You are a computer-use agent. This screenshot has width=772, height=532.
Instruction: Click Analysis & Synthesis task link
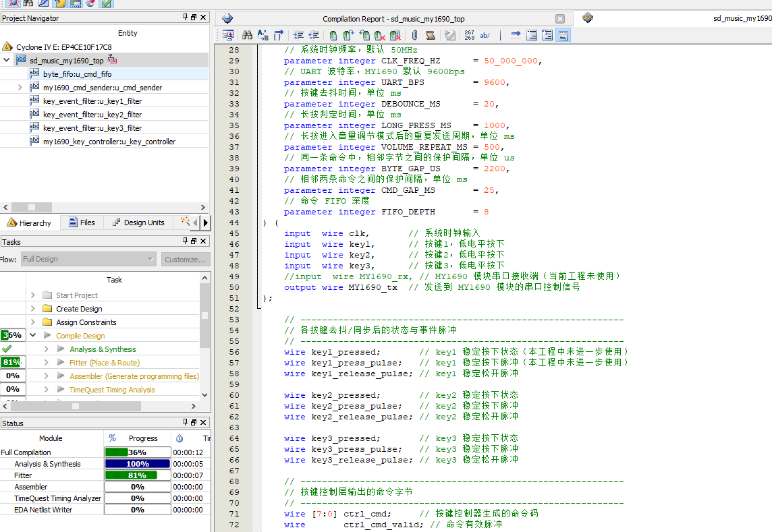click(103, 349)
